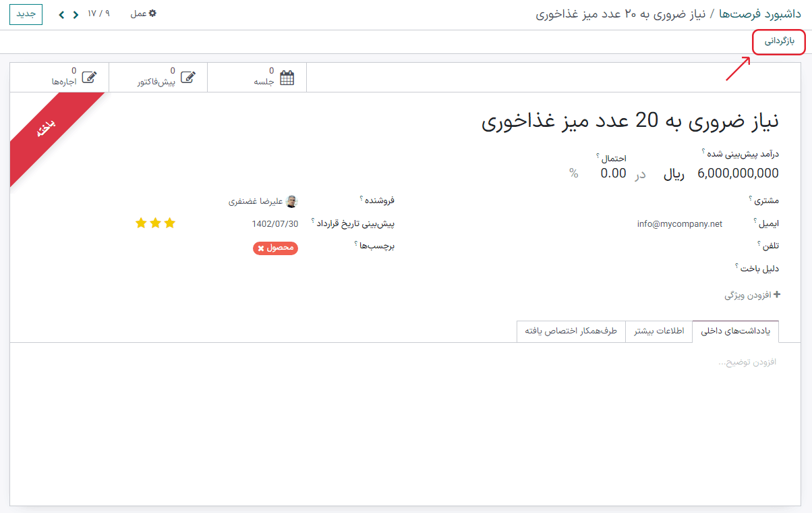The height and width of the screenshot is (513, 812).
Task: Toggle the second priority star
Action: point(155,222)
